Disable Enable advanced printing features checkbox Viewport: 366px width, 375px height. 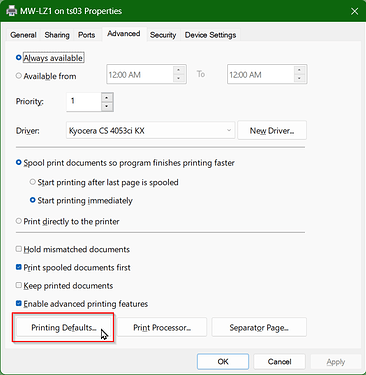19,303
